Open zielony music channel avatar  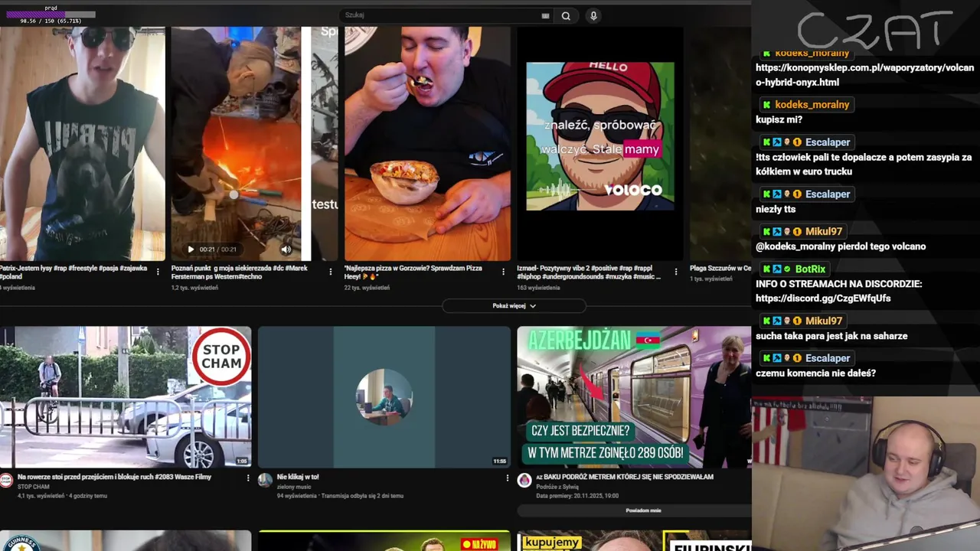point(265,480)
